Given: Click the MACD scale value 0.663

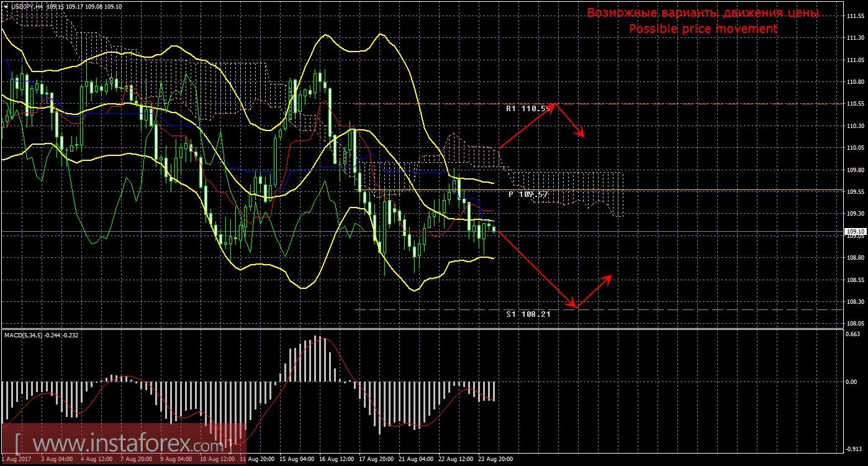Looking at the screenshot, I should 854,334.
